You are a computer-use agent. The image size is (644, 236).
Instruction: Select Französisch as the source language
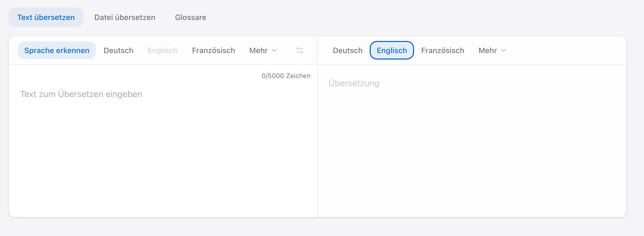click(x=213, y=50)
